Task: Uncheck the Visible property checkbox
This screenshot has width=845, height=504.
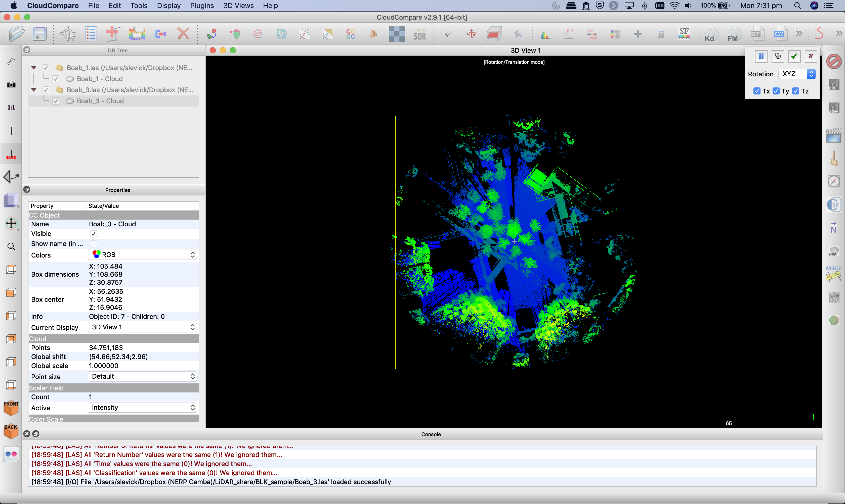Action: 94,234
